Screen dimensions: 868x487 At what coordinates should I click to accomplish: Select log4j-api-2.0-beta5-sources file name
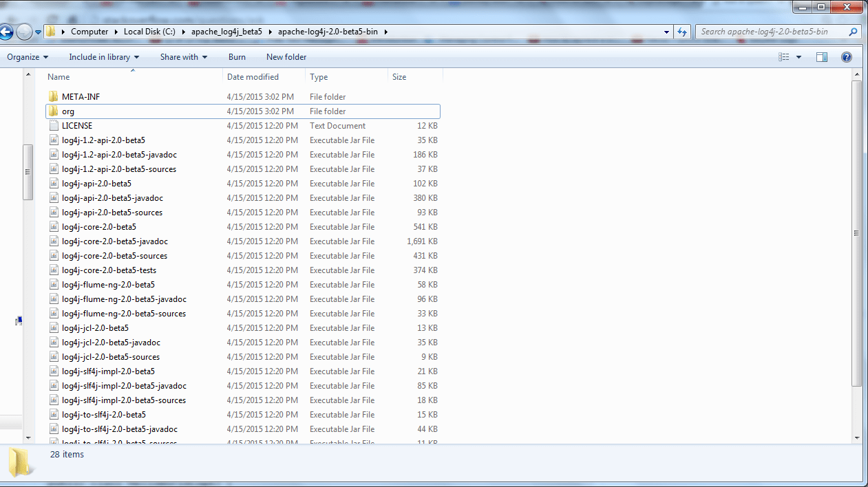click(x=112, y=213)
